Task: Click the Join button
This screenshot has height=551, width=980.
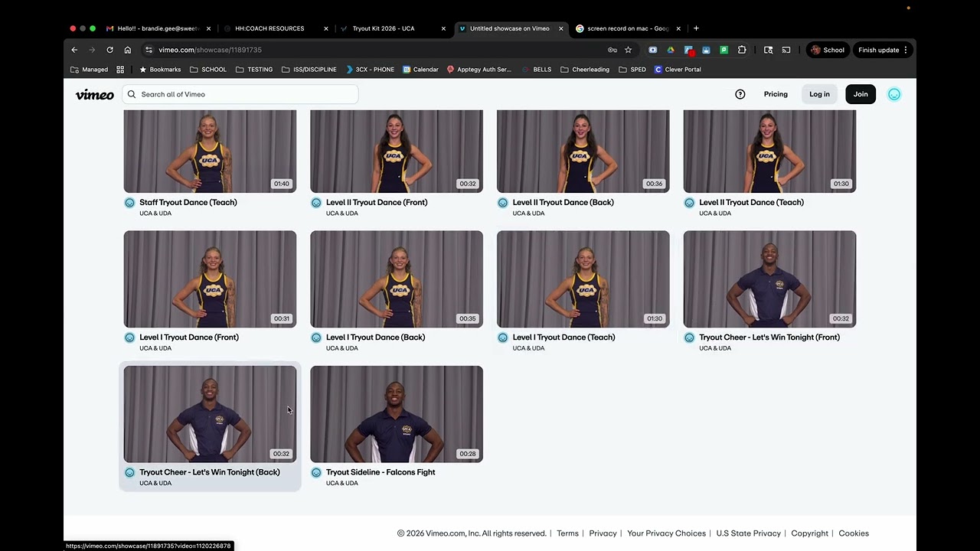Action: click(x=861, y=94)
